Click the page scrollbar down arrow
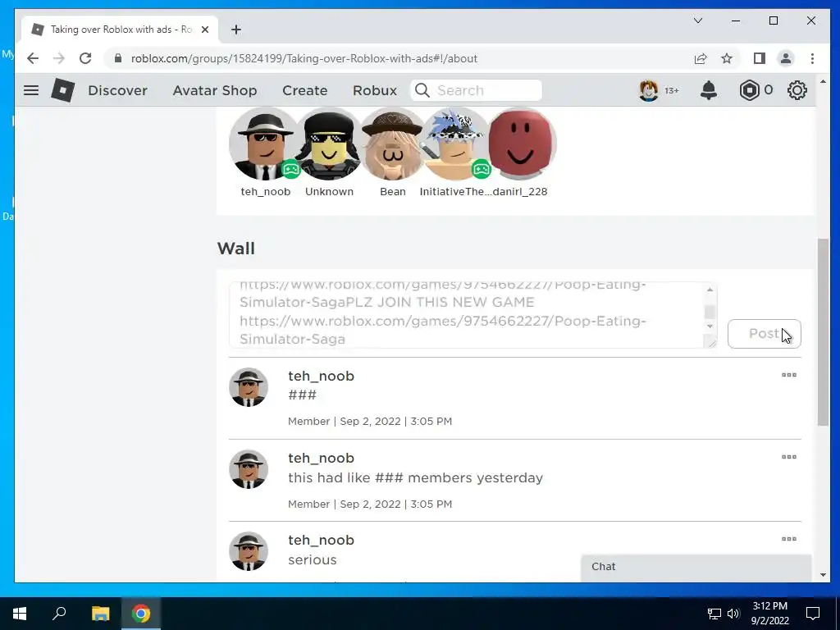Screen dimensions: 840x630 click(823, 575)
